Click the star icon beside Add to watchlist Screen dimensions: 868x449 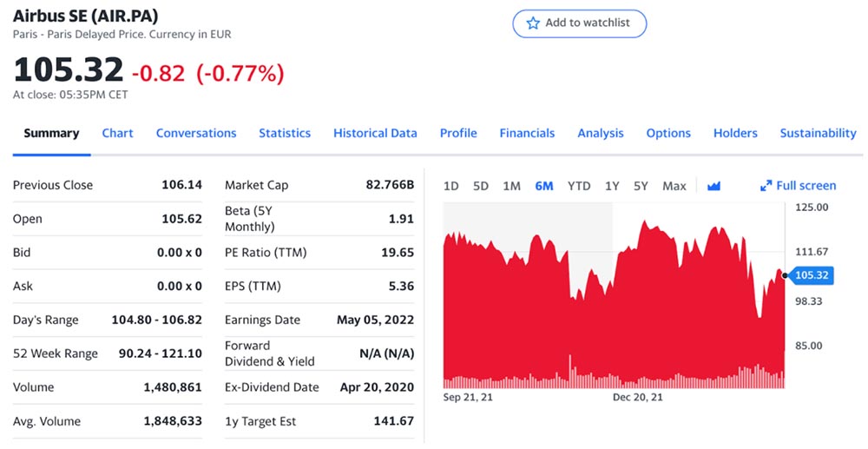[x=533, y=23]
